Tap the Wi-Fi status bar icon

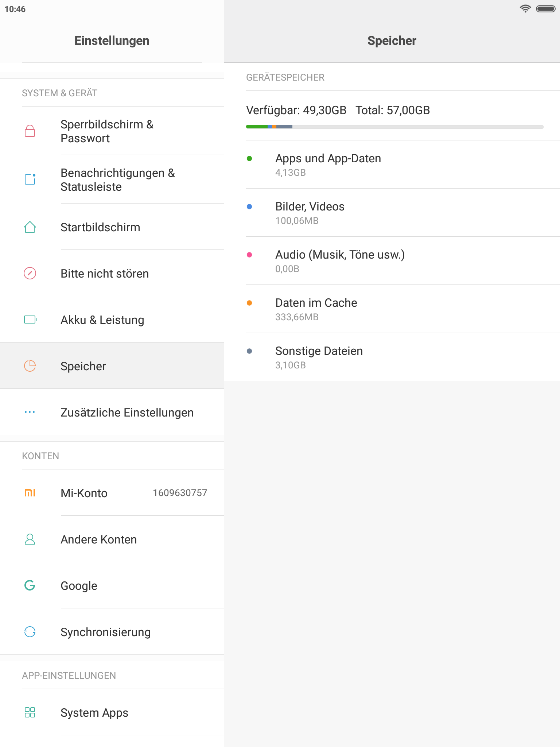525,9
